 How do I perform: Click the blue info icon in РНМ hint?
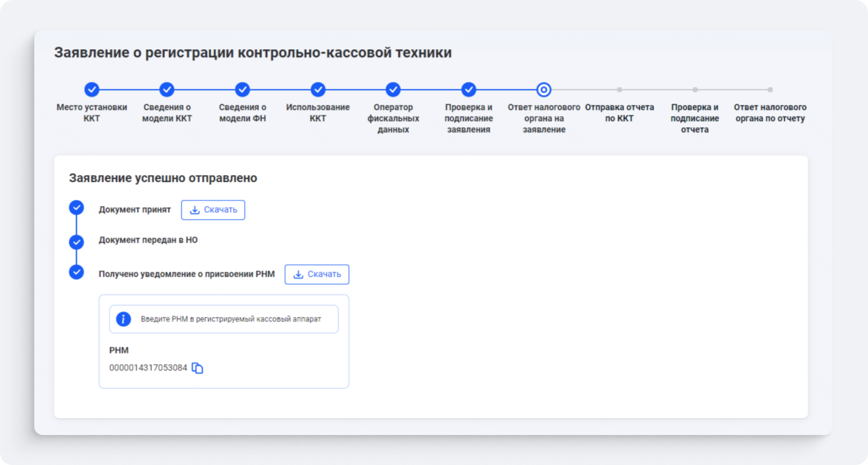point(123,319)
